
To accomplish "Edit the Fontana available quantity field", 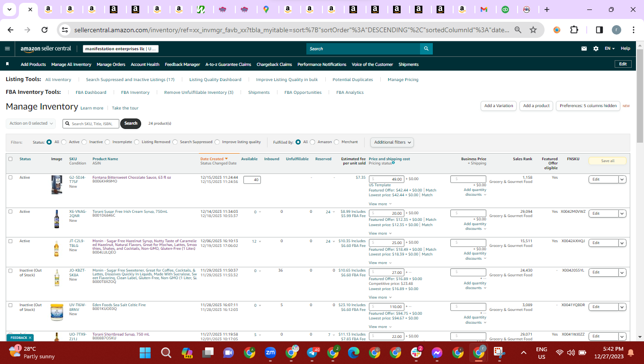I will click(x=252, y=180).
